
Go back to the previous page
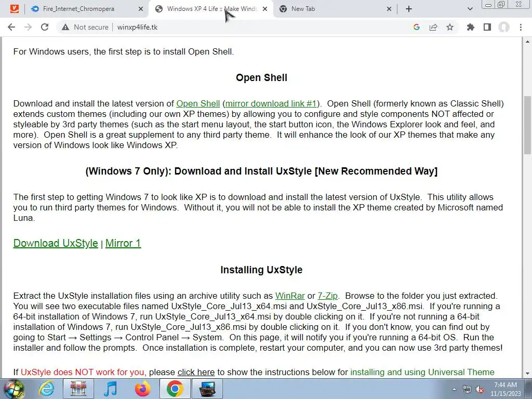click(x=11, y=27)
